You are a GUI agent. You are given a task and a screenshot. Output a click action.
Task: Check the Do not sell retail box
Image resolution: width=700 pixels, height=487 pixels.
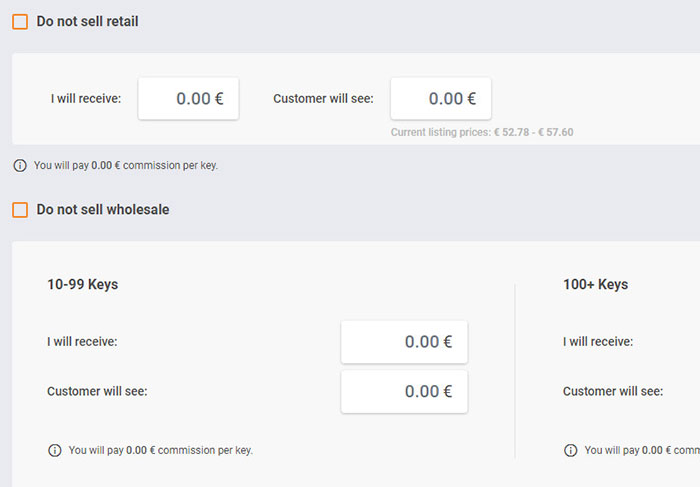pos(20,21)
